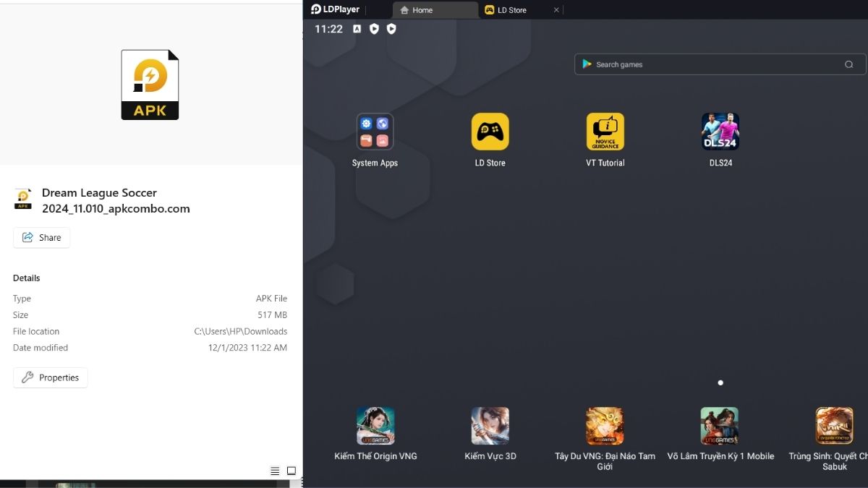
Task: Close the LD Store tab
Action: pos(556,10)
